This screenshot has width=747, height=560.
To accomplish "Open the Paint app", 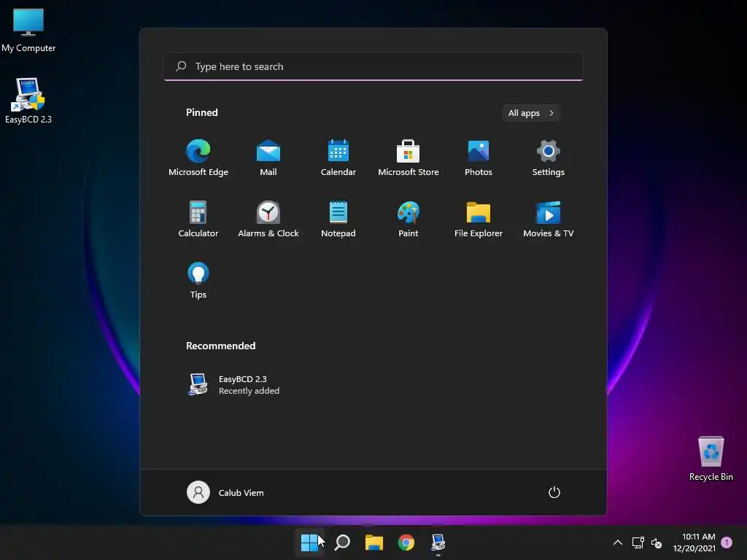I will (409, 219).
